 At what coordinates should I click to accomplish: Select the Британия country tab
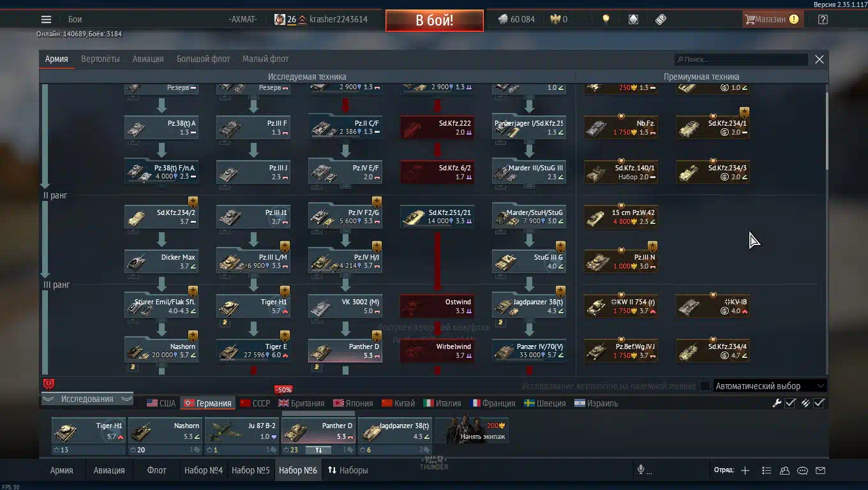point(301,403)
